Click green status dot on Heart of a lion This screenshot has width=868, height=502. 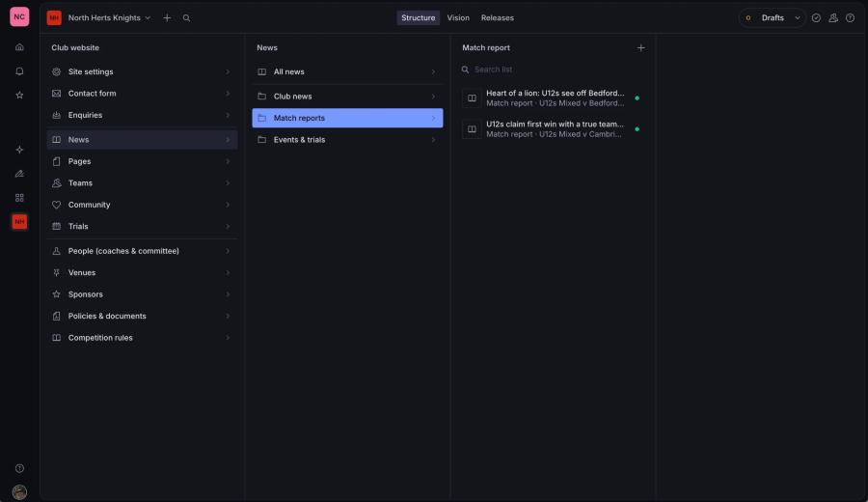click(x=637, y=98)
